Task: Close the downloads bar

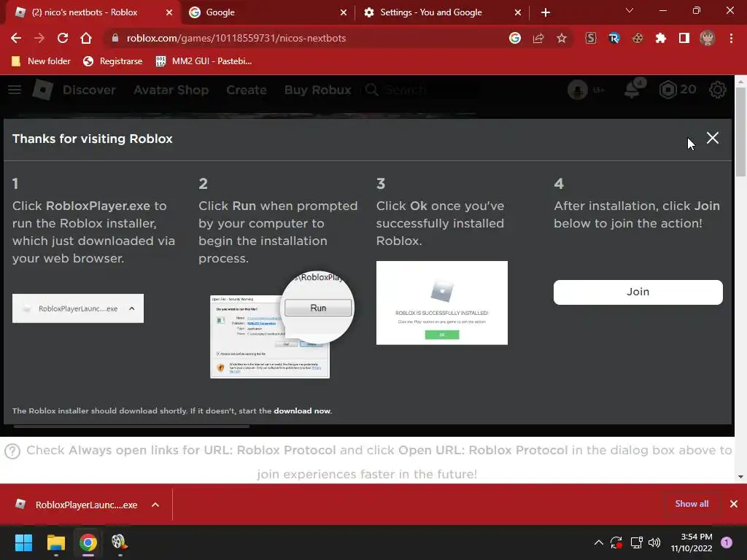Action: (x=734, y=504)
